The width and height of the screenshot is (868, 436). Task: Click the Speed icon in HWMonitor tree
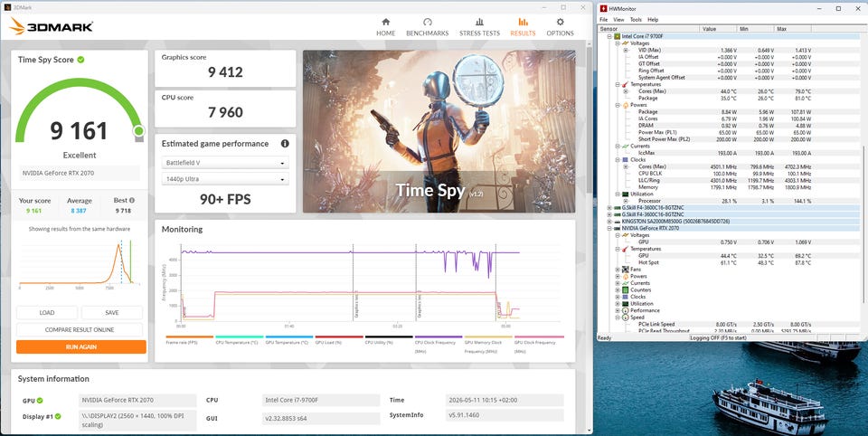[x=626, y=318]
